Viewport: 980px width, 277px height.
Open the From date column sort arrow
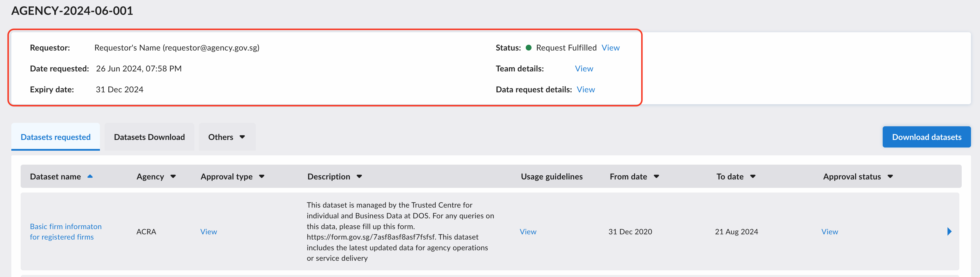[656, 177]
